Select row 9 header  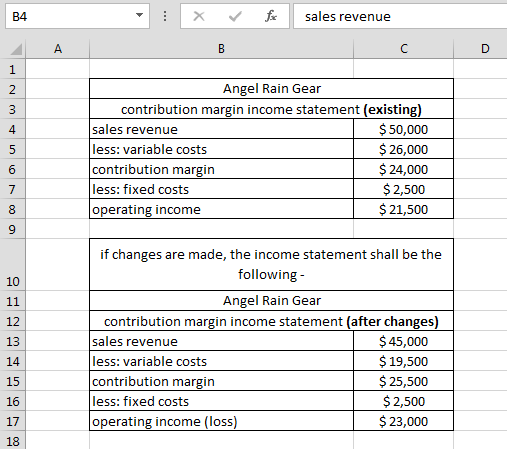coord(12,229)
